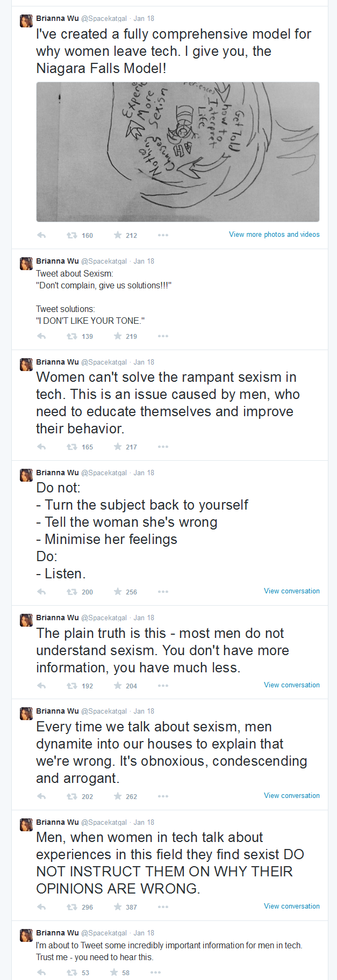
Task: Favorite the 'Do not: Do: Listen' tweet
Action: [x=118, y=592]
